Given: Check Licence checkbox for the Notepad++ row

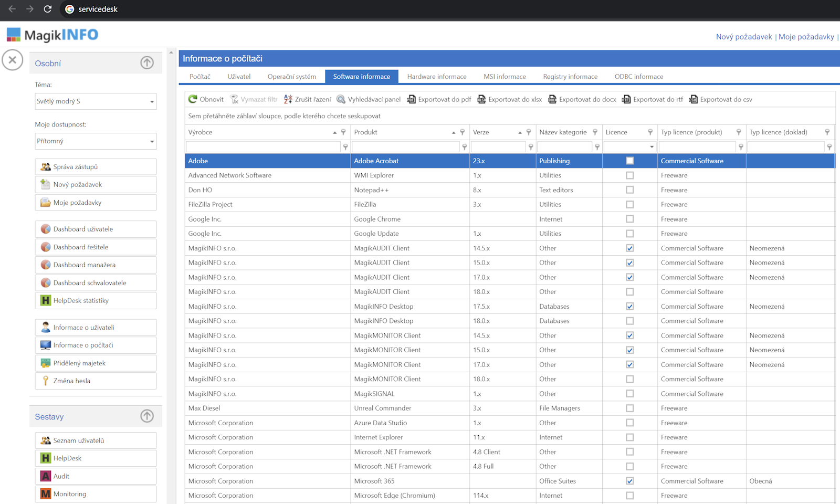Looking at the screenshot, I should [x=629, y=190].
